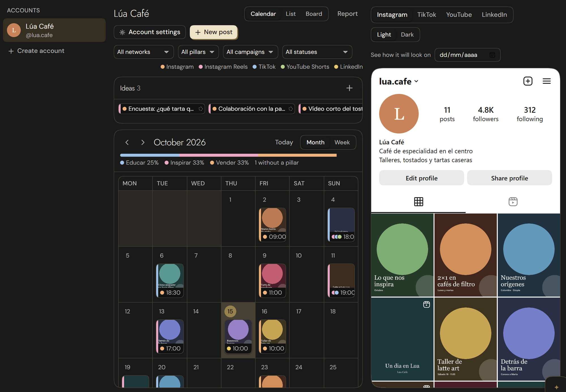Image resolution: width=566 pixels, height=392 pixels.
Task: Open the All statuses dropdown
Action: [x=317, y=52]
